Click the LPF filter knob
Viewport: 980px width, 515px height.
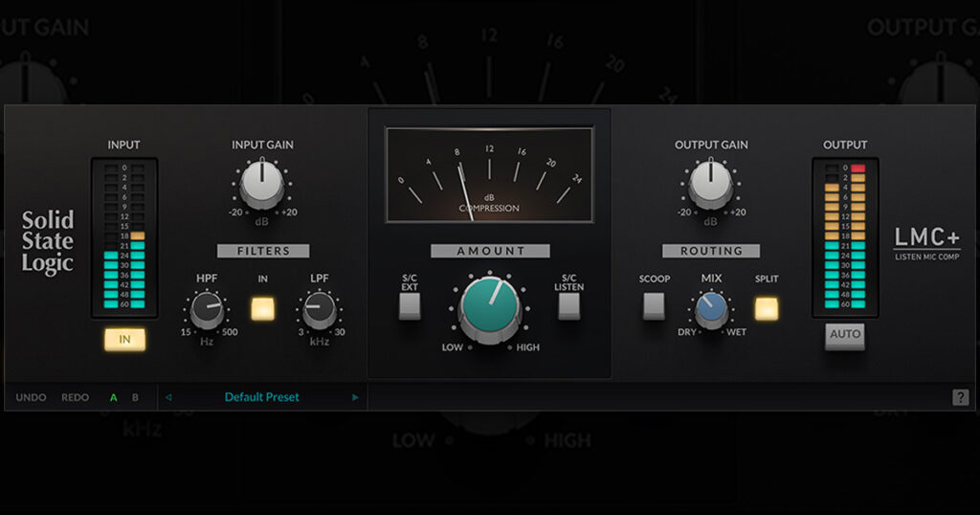[x=320, y=310]
